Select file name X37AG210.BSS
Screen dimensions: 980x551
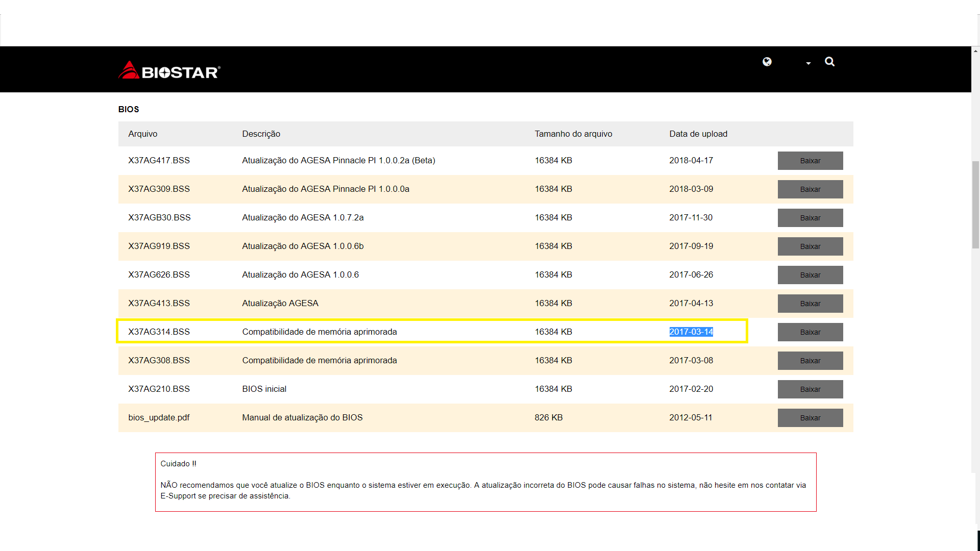(x=159, y=389)
